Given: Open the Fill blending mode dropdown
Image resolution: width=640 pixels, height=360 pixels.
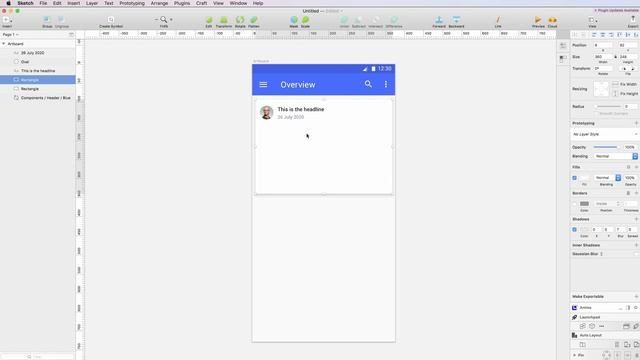Looking at the screenshot, I should pyautogui.click(x=607, y=178).
